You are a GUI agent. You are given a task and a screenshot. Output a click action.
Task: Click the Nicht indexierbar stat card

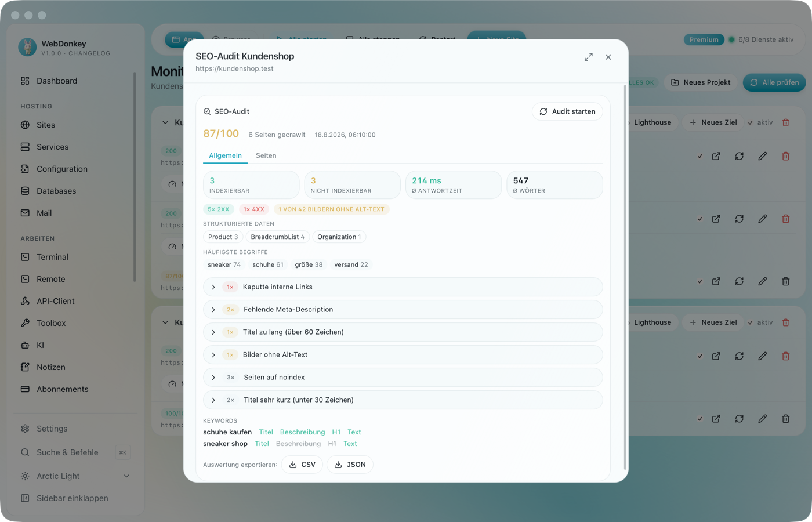click(x=352, y=185)
